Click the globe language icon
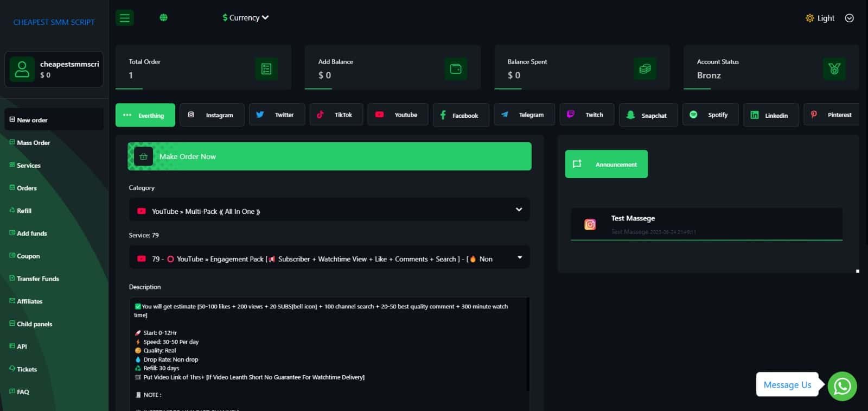 coord(163,18)
